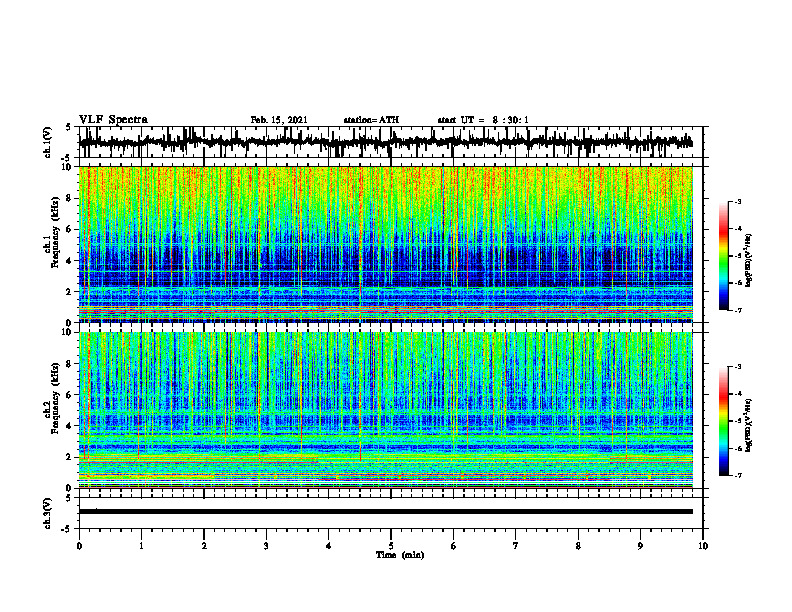Click the "start UT = 8 :30: 1" text

[x=483, y=120]
